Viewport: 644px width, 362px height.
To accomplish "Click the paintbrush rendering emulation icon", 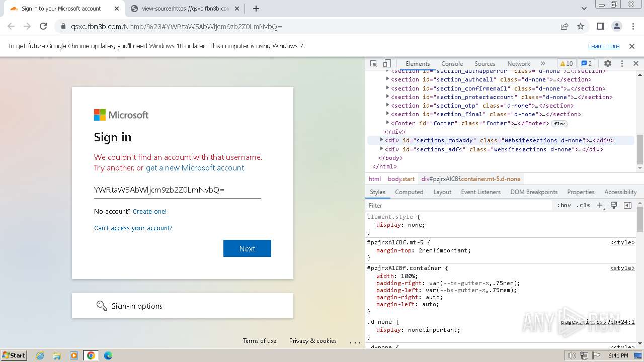I will click(x=614, y=205).
